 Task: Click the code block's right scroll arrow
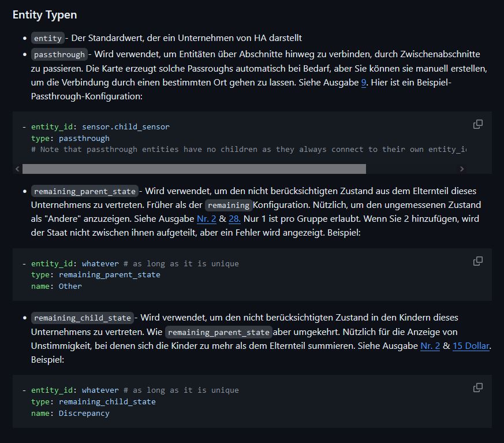[461, 169]
